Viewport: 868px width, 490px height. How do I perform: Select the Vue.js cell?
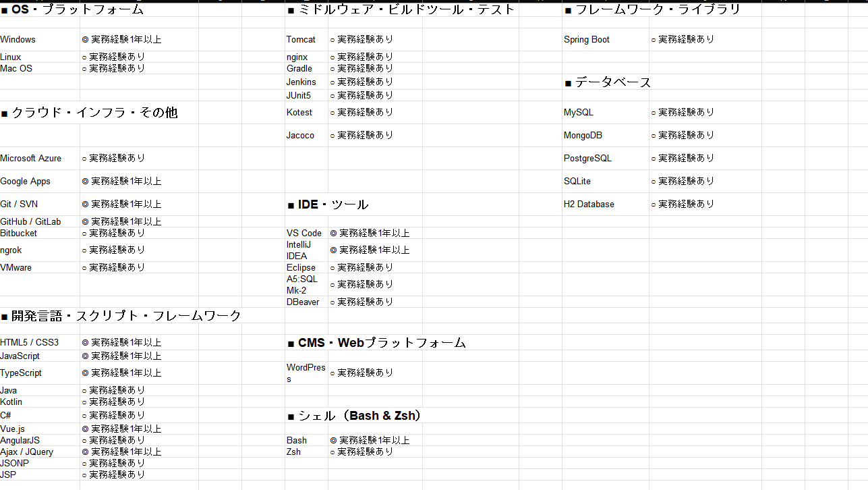point(40,429)
